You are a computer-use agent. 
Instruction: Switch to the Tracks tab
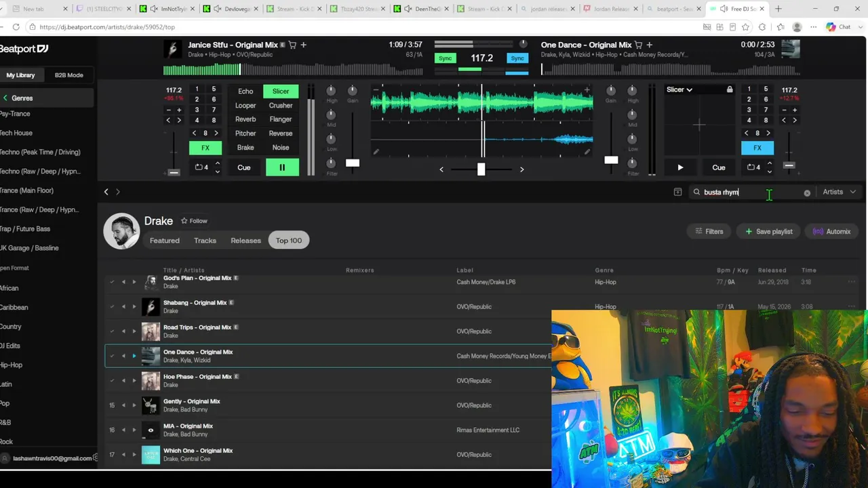pos(205,241)
